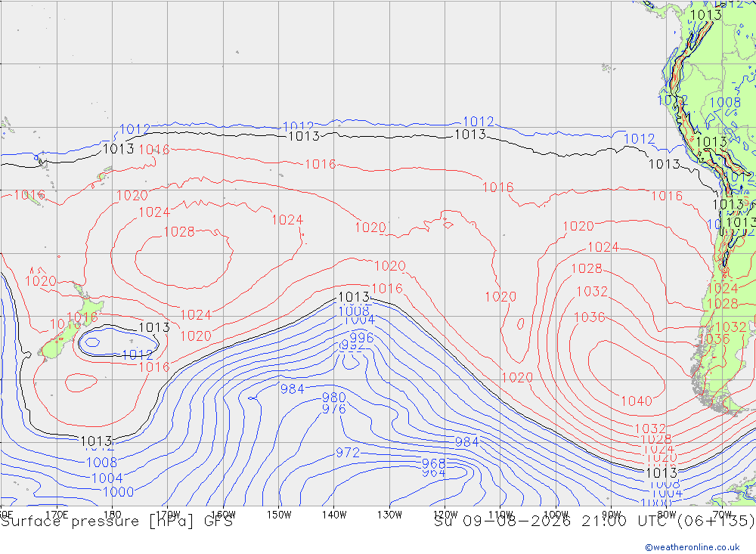Click the '180' longitude axis label
This screenshot has height=554, width=756.
pos(113,515)
